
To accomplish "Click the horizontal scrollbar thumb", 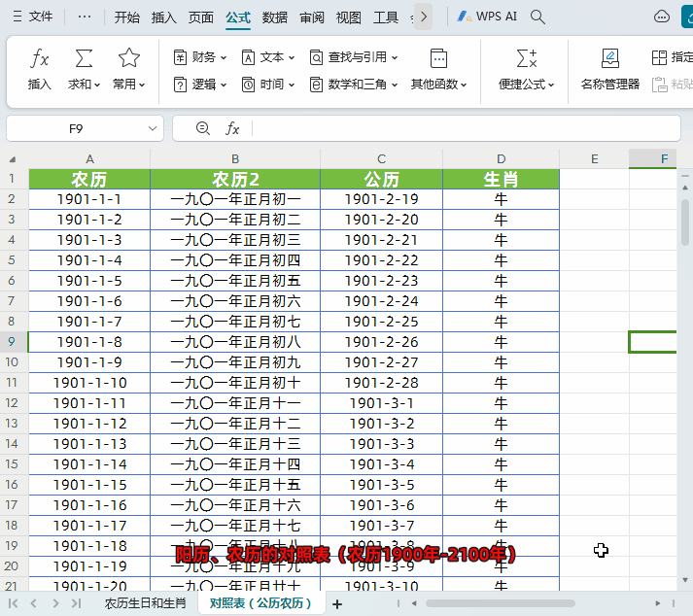I will [x=500, y=603].
